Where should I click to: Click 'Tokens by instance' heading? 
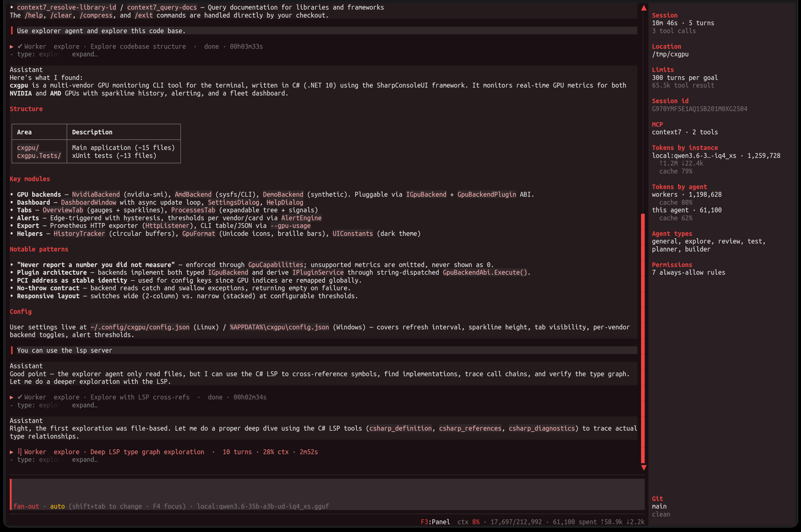tap(685, 148)
